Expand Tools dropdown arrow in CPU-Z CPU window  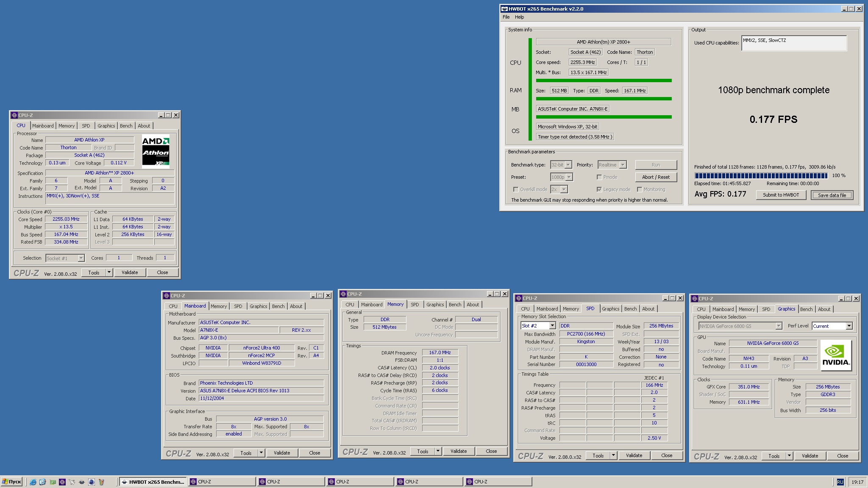click(x=109, y=272)
